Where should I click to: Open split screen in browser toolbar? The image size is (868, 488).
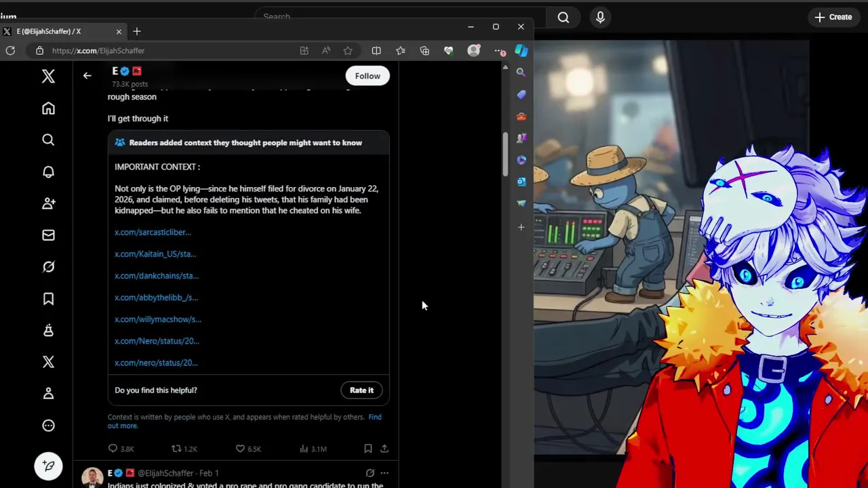coord(376,51)
